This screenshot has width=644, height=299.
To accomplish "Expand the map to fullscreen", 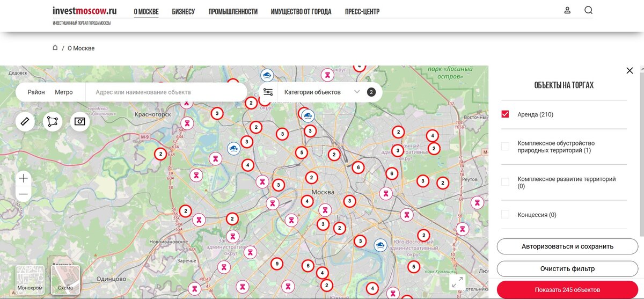I will [457, 282].
